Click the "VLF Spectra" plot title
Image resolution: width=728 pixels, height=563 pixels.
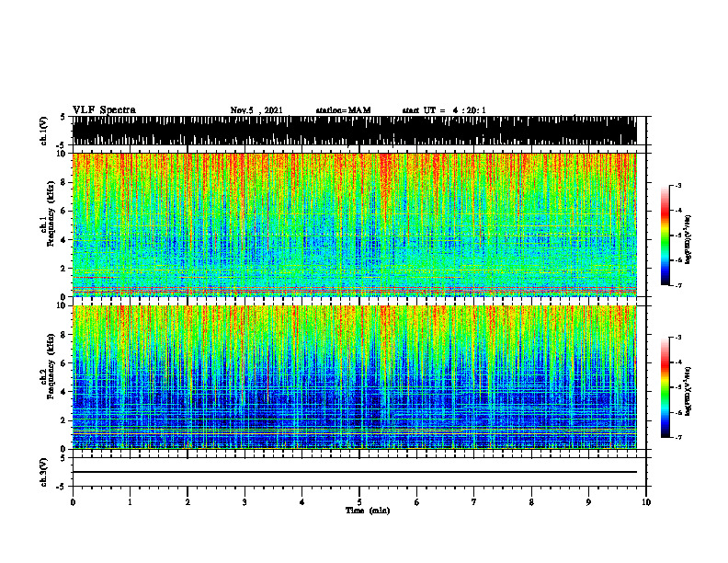click(104, 110)
